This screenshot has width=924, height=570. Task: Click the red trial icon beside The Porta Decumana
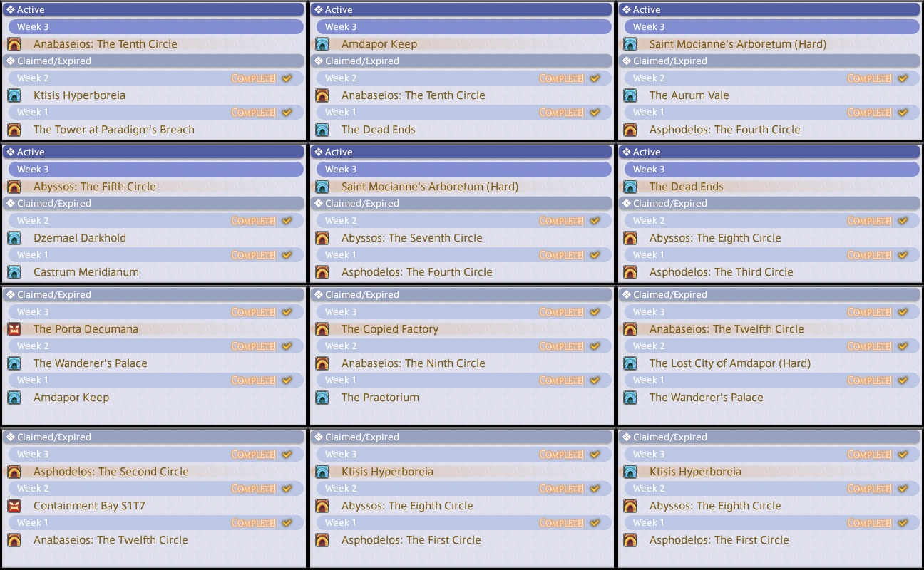(x=14, y=329)
